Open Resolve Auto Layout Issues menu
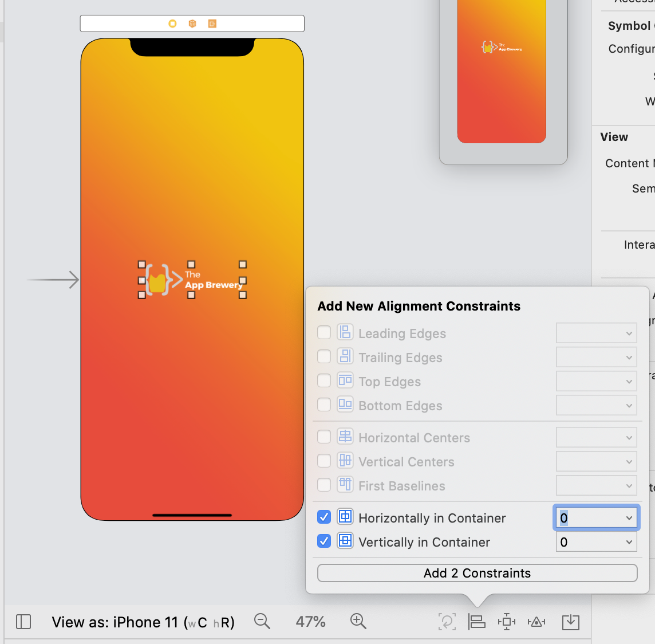Screen dimensions: 655x644 537,622
